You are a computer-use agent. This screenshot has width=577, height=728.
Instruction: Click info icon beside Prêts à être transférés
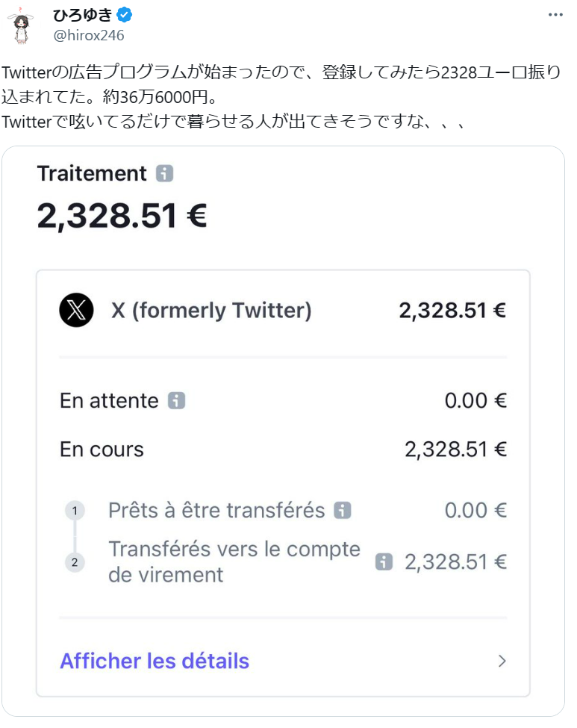(343, 511)
